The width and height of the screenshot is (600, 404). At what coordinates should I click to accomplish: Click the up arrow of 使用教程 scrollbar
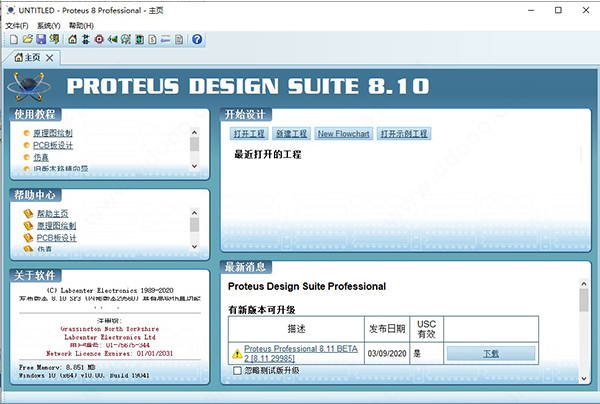tap(194, 132)
